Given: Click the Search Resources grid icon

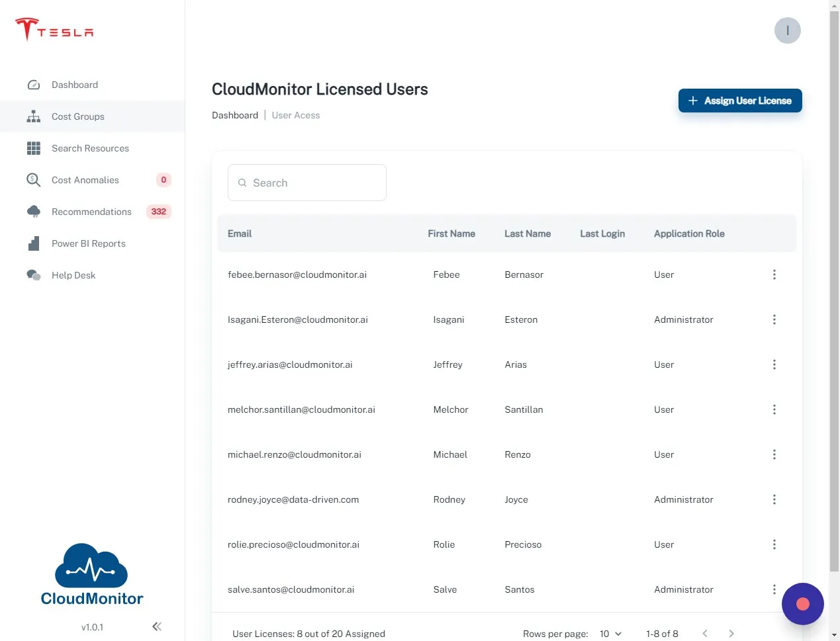Looking at the screenshot, I should pos(34,148).
